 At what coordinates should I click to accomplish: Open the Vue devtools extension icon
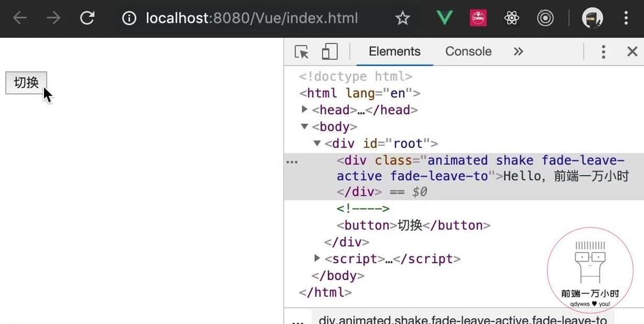444,18
